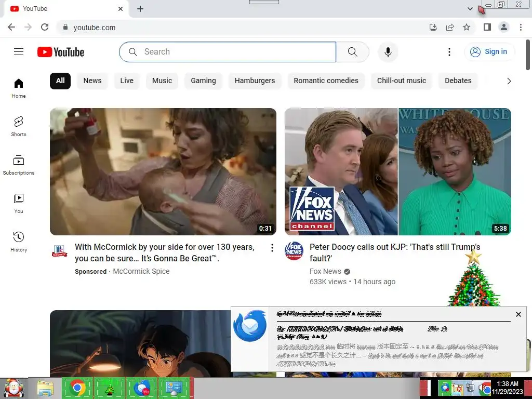Viewport: 532px width, 399px height.
Task: Click the Sign in button
Action: coord(489,51)
